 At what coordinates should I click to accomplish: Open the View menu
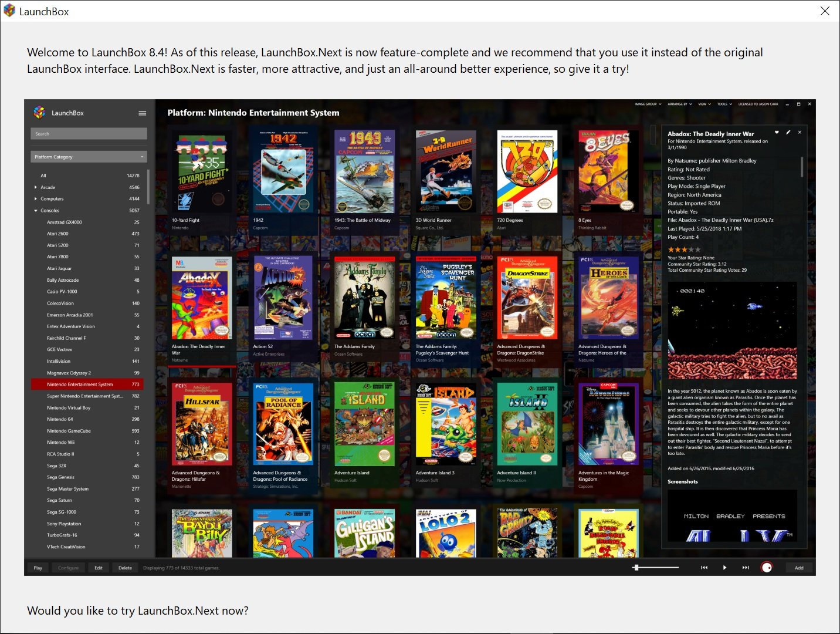pyautogui.click(x=704, y=104)
